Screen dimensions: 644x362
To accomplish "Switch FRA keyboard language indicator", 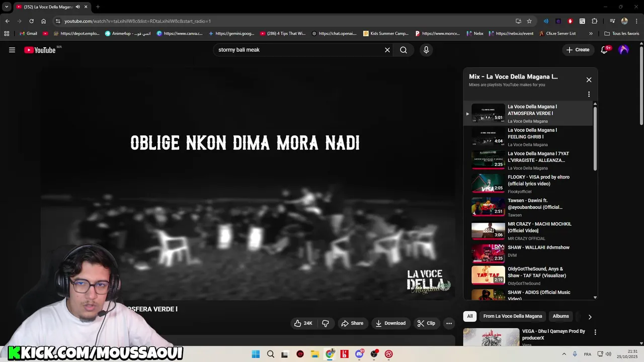I will click(588, 354).
